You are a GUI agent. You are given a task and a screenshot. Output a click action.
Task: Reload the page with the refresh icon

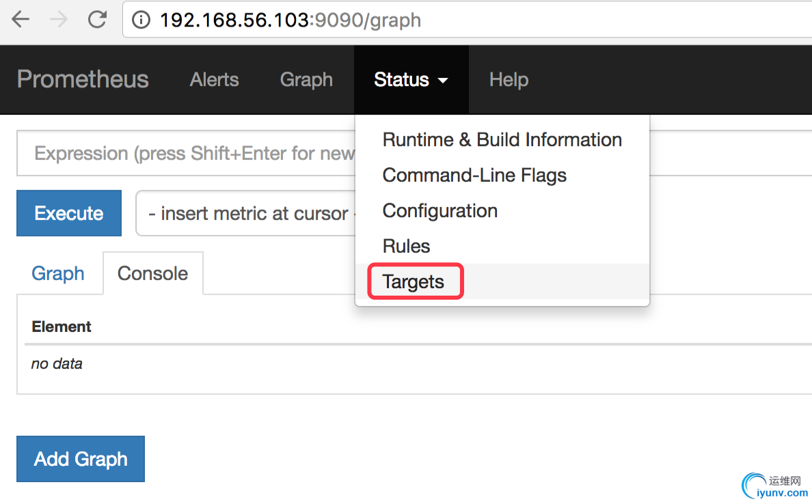[x=98, y=20]
